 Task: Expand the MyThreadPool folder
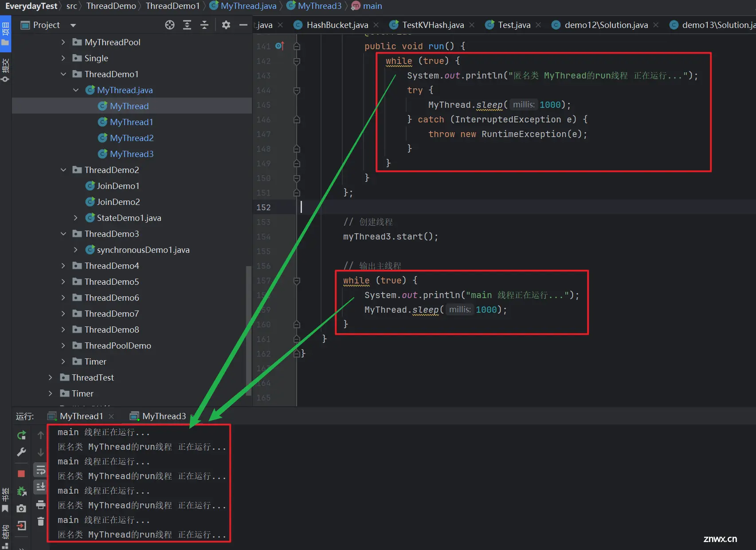pyautogui.click(x=63, y=42)
